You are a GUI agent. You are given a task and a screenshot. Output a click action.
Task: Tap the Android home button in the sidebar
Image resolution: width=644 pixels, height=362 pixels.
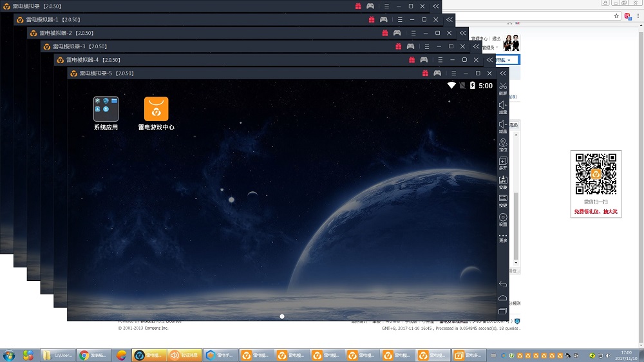click(503, 298)
